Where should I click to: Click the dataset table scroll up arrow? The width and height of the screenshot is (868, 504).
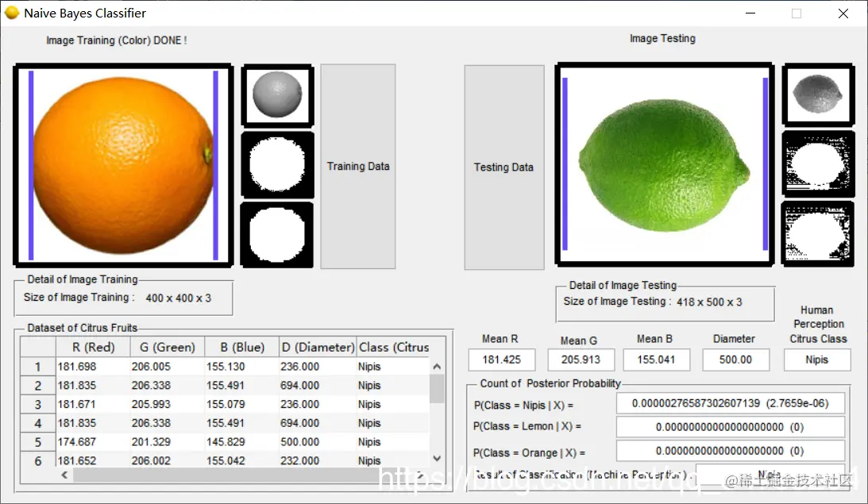pos(437,367)
